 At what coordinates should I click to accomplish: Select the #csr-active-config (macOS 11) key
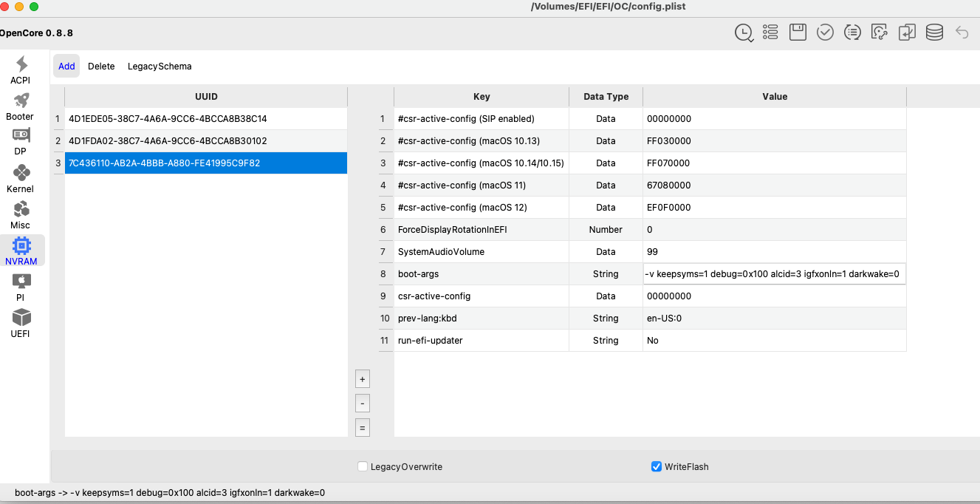click(x=482, y=185)
